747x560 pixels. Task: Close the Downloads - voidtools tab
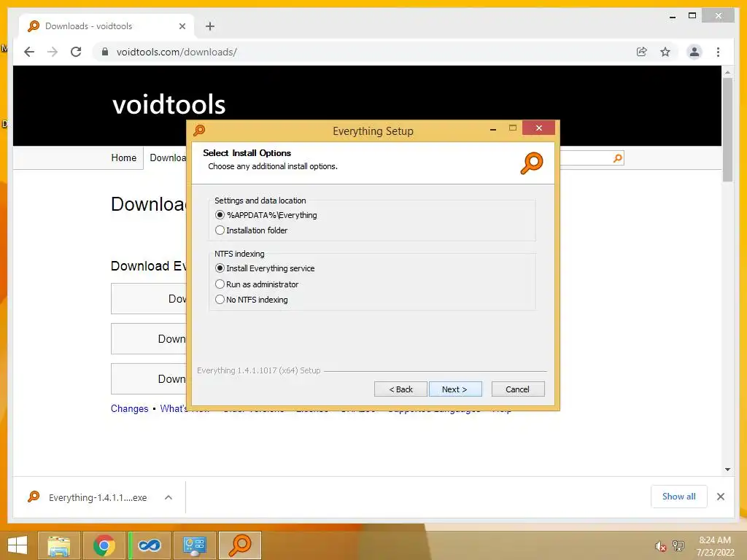coord(182,26)
